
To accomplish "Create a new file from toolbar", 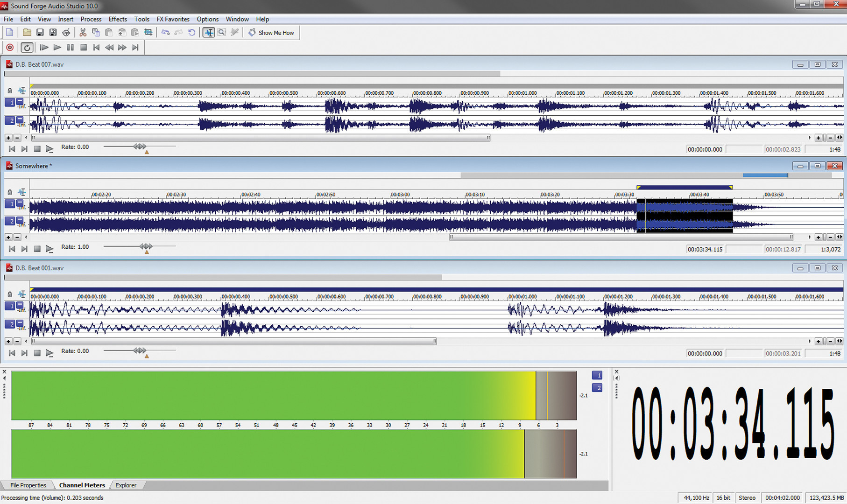I will 10,32.
